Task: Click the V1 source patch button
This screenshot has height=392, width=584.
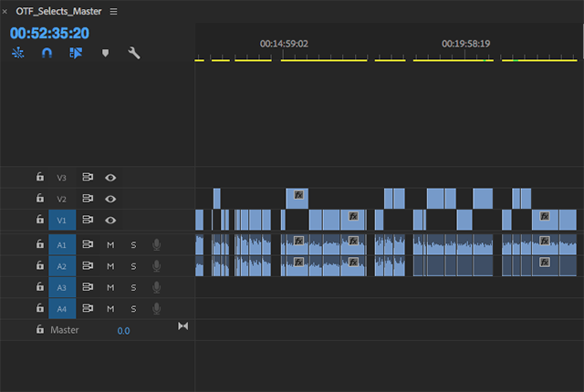Action: (x=62, y=220)
